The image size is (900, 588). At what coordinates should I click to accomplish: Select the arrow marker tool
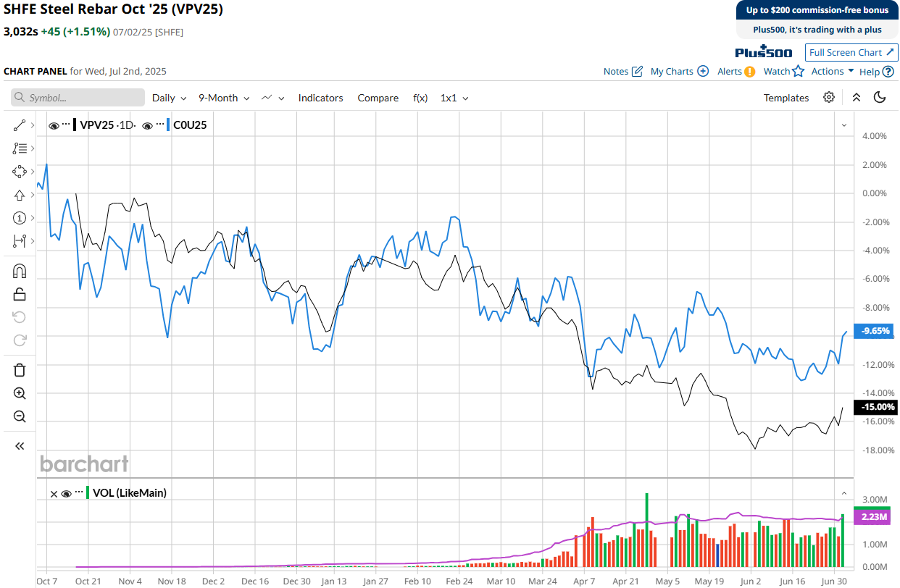pyautogui.click(x=20, y=195)
